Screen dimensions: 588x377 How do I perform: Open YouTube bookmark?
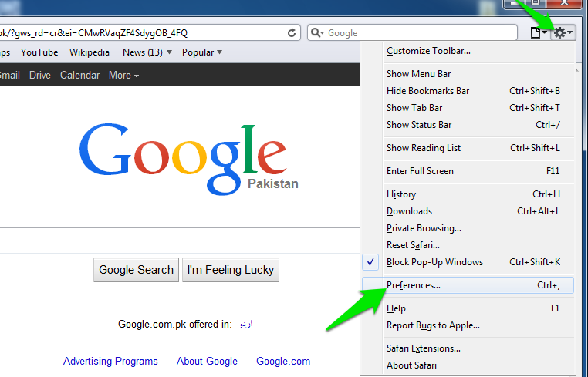coord(39,52)
